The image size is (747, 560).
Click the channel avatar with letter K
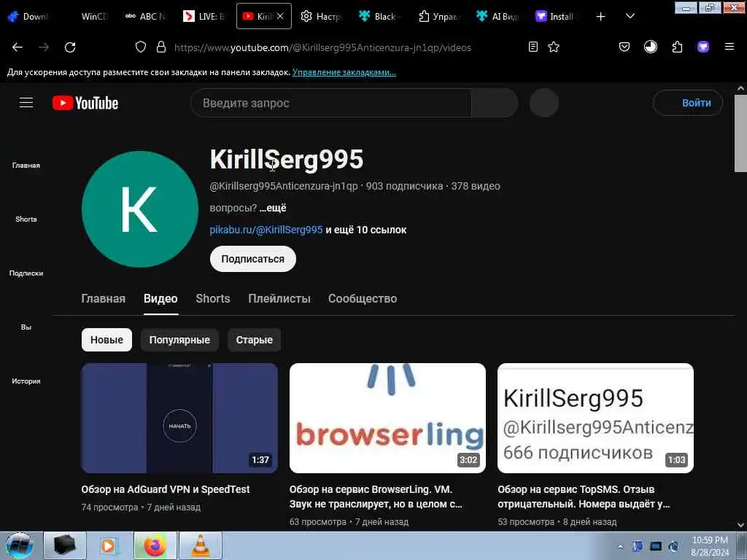click(x=140, y=209)
